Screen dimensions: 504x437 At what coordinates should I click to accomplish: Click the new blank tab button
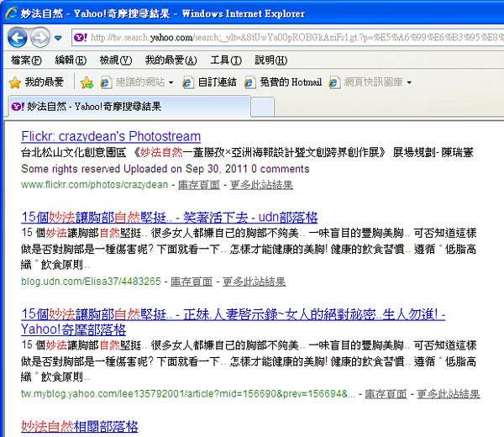[262, 107]
